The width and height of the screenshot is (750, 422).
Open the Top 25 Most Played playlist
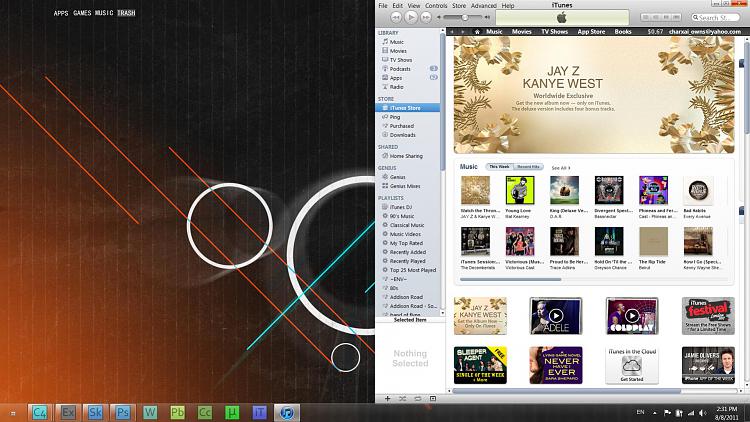pos(413,270)
